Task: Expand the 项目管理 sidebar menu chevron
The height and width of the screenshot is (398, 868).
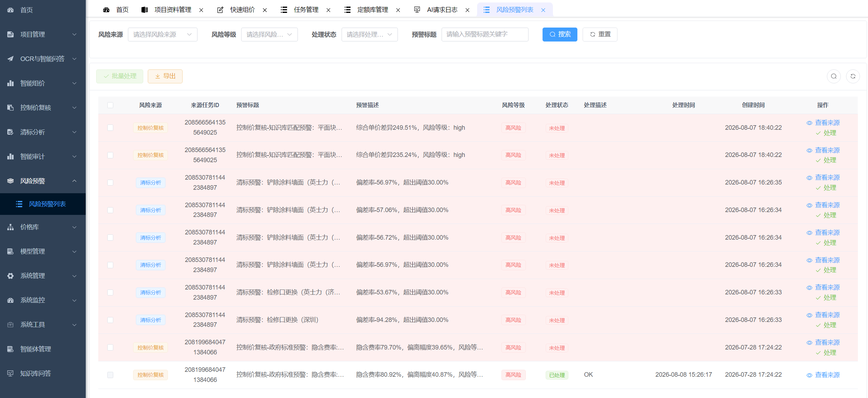Action: point(74,35)
